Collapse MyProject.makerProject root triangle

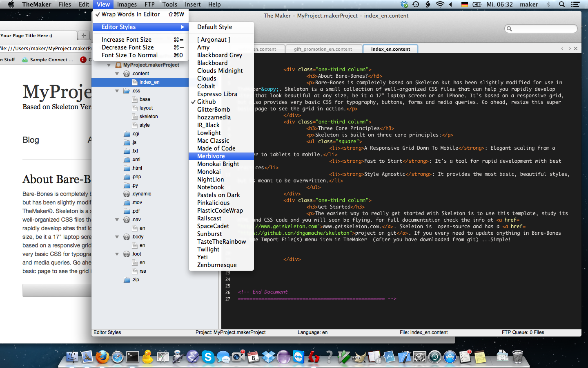tap(109, 65)
